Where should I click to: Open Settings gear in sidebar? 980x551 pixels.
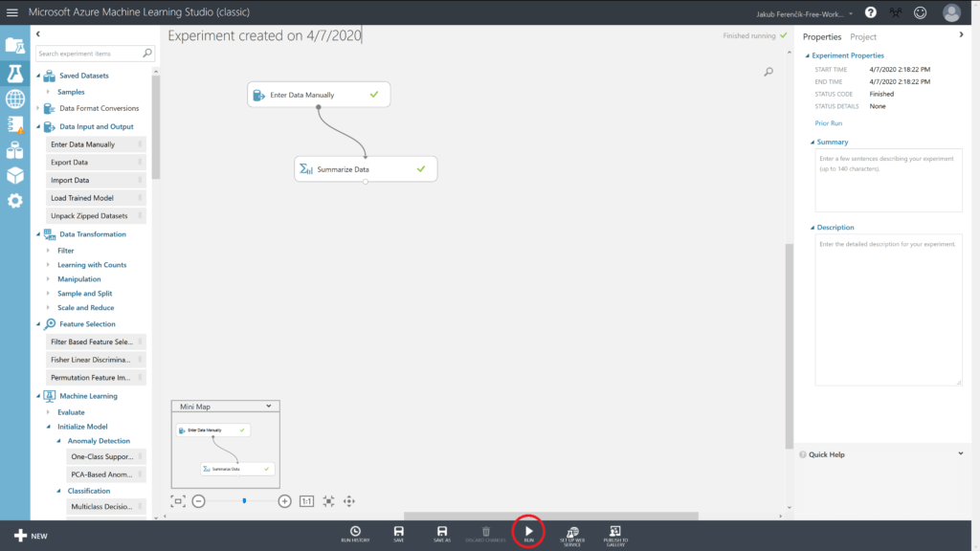point(15,201)
